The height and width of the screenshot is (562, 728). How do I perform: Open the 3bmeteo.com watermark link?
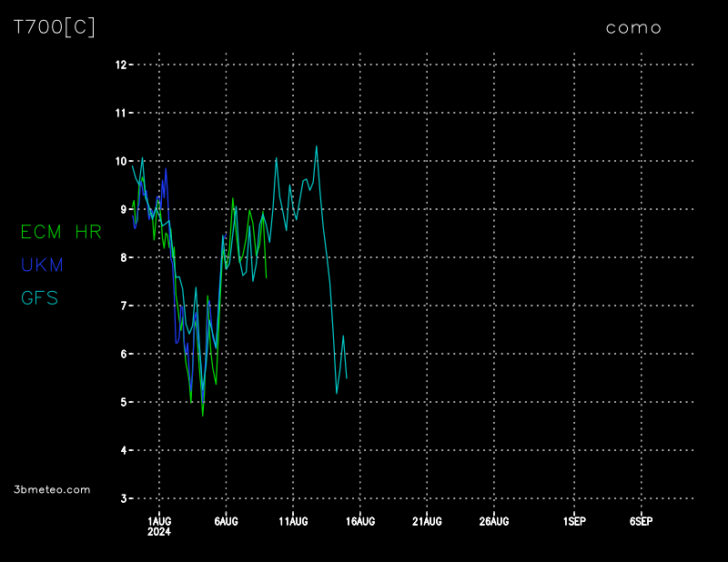(53, 489)
